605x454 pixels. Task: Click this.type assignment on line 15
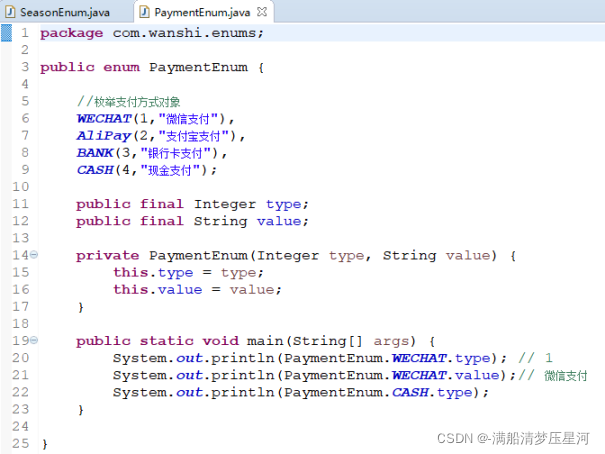[x=188, y=273]
